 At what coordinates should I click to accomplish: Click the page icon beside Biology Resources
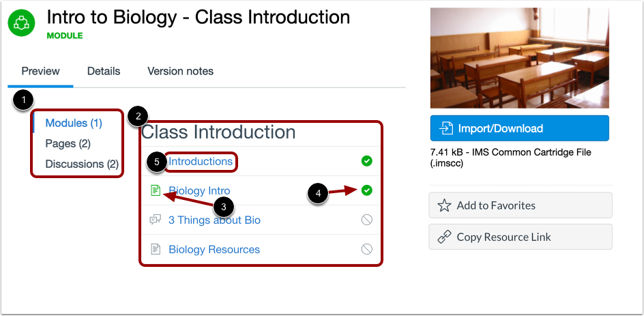[x=155, y=250]
